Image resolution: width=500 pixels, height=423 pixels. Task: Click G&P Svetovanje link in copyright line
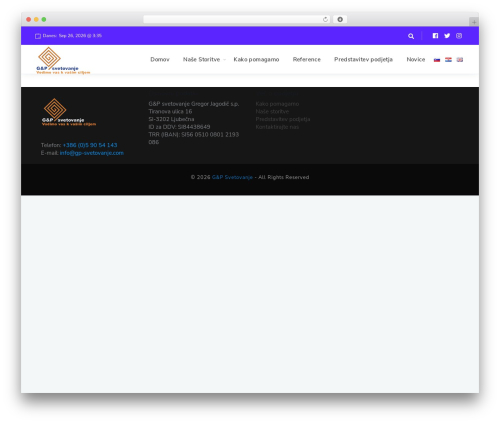point(232,177)
